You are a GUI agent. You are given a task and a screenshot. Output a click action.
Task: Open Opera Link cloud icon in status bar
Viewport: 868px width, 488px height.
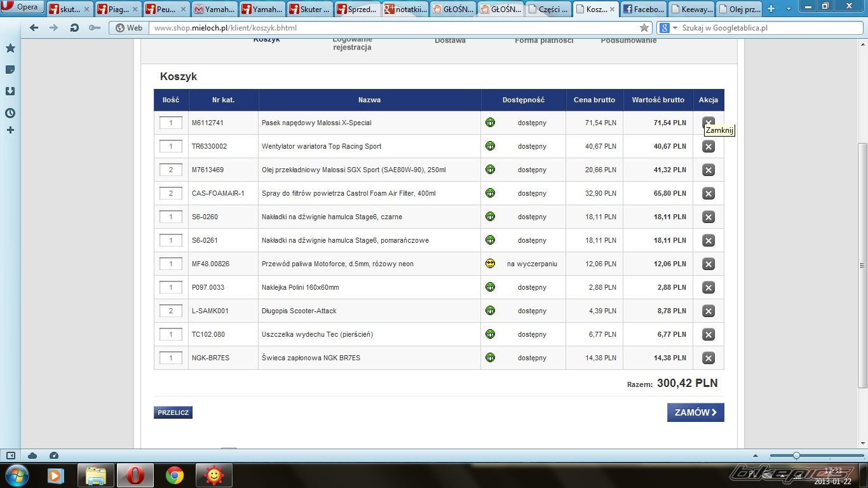[32, 456]
